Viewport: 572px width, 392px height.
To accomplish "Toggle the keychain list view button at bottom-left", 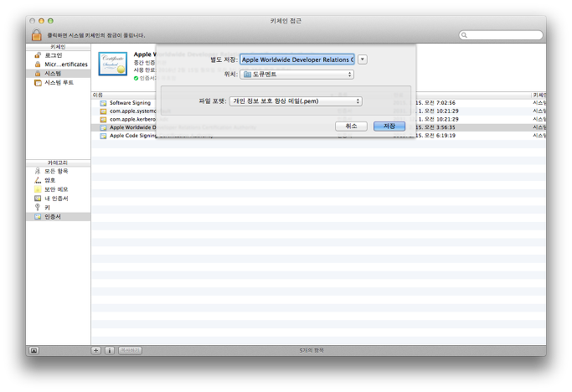I will (x=33, y=350).
